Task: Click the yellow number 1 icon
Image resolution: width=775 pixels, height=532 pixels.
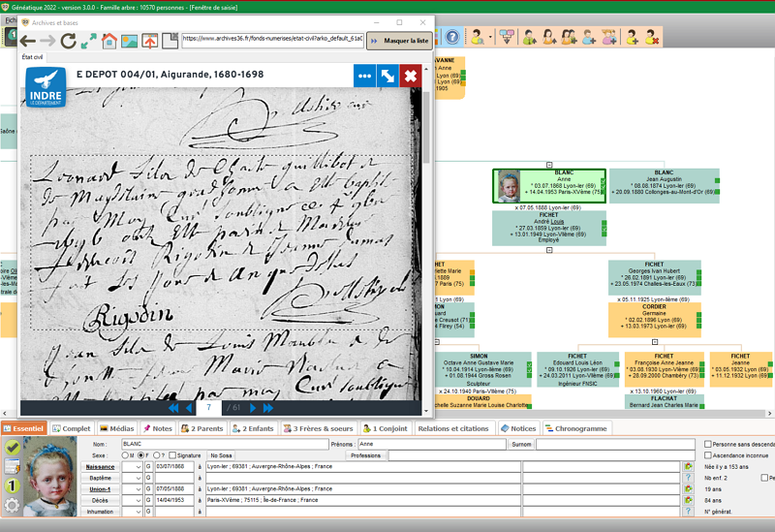Action: point(12,486)
